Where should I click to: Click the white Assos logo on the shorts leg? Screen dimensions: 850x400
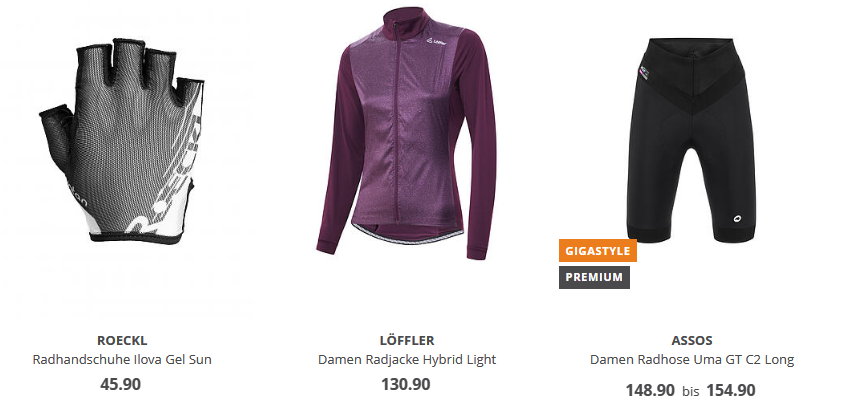click(x=739, y=220)
